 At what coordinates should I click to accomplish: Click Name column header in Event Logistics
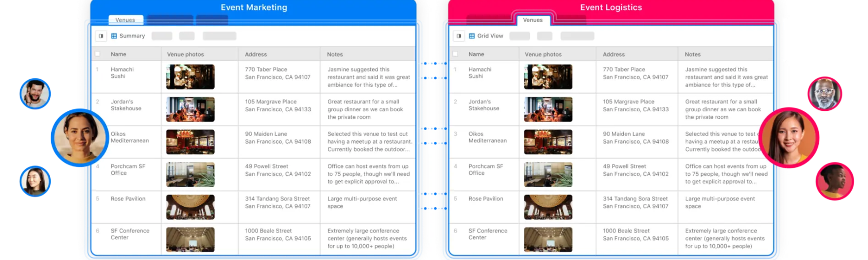tap(477, 54)
